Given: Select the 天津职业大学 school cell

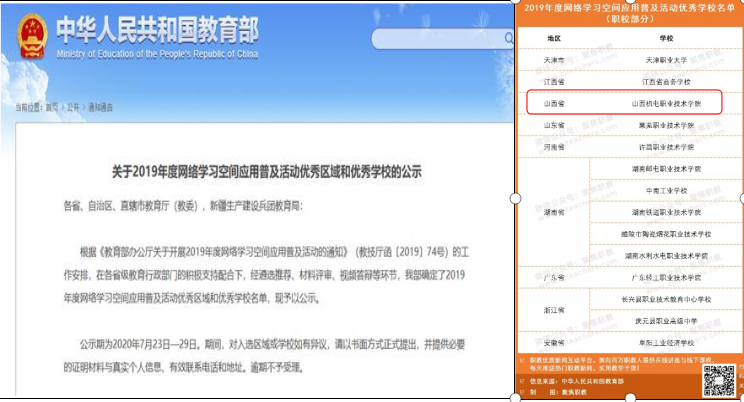Looking at the screenshot, I should (666, 60).
